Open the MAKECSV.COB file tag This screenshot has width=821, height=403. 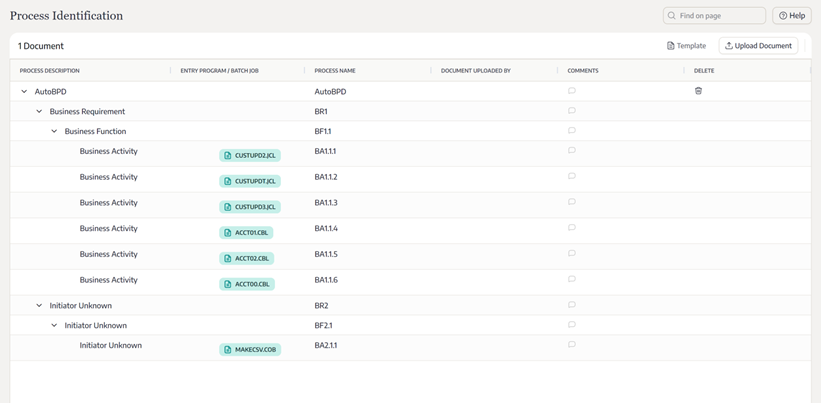pyautogui.click(x=250, y=350)
